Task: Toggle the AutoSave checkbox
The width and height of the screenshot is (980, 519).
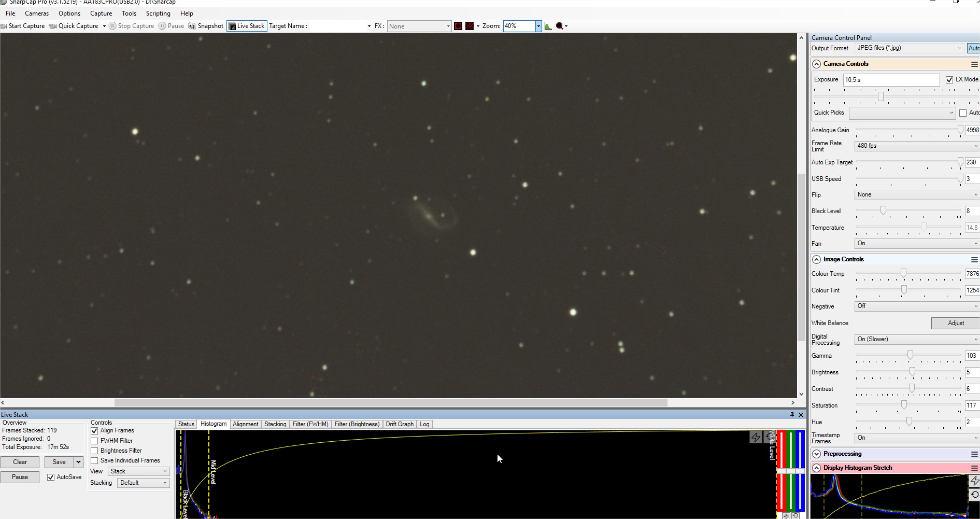Action: (51, 478)
